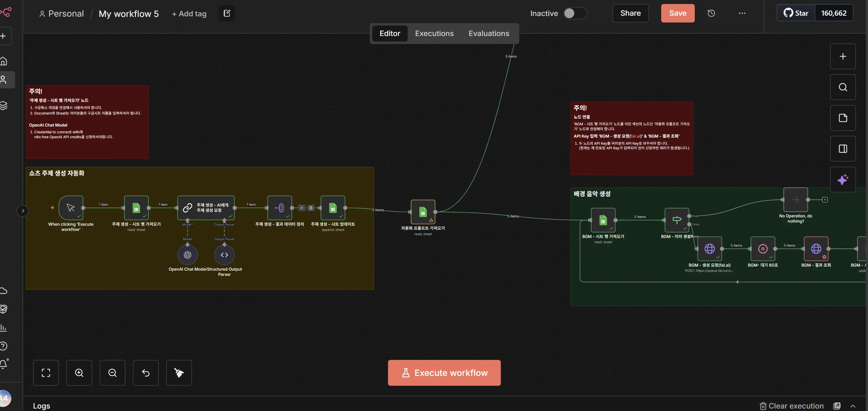Switch to the Evaluations tab

(x=489, y=33)
